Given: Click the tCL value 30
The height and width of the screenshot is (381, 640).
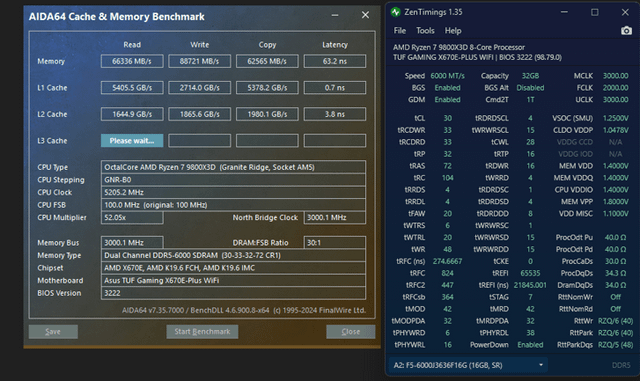Looking at the screenshot, I should 448,118.
